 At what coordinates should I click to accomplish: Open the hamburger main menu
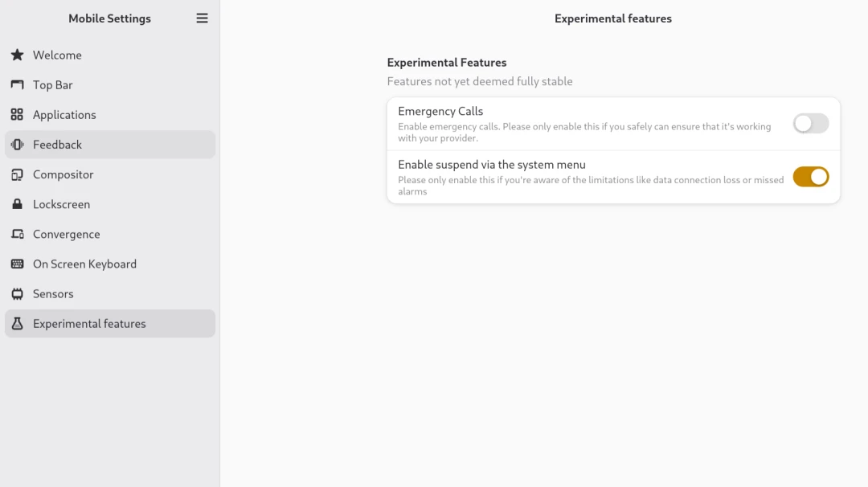203,18
